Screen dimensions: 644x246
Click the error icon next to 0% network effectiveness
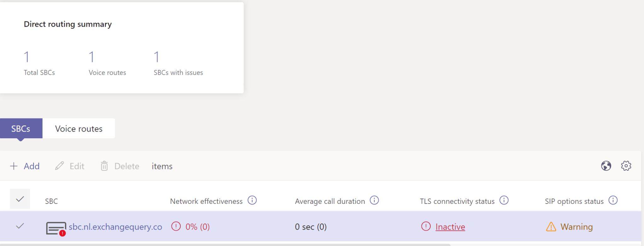pyautogui.click(x=176, y=226)
